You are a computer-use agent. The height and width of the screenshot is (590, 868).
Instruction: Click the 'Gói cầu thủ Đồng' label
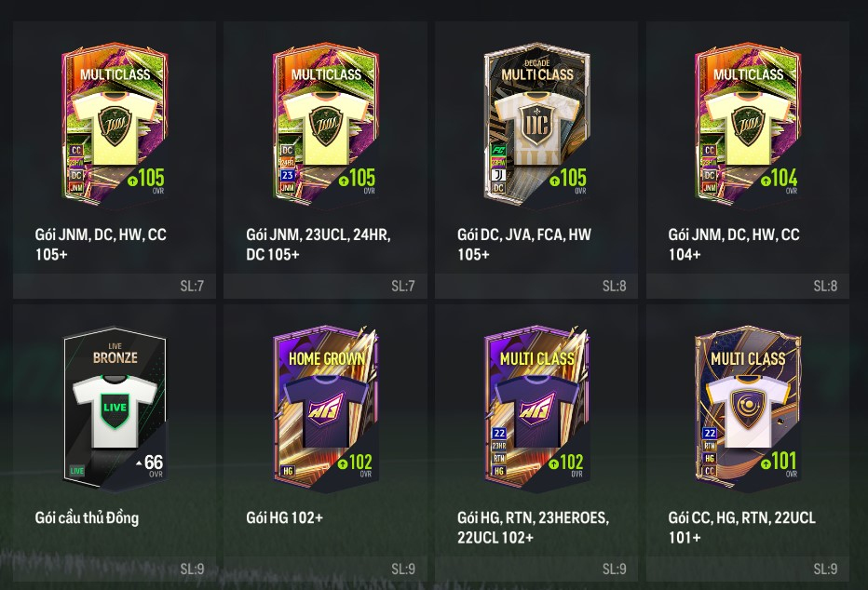(x=87, y=518)
